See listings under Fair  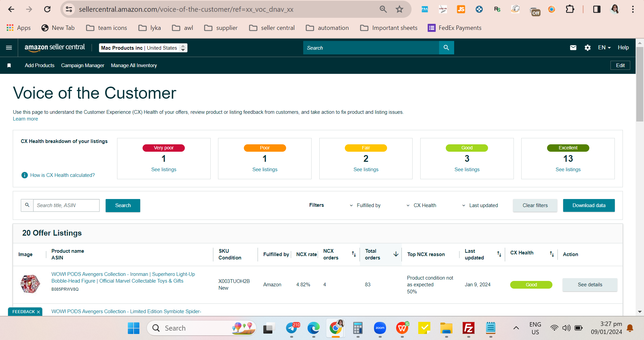coord(366,169)
